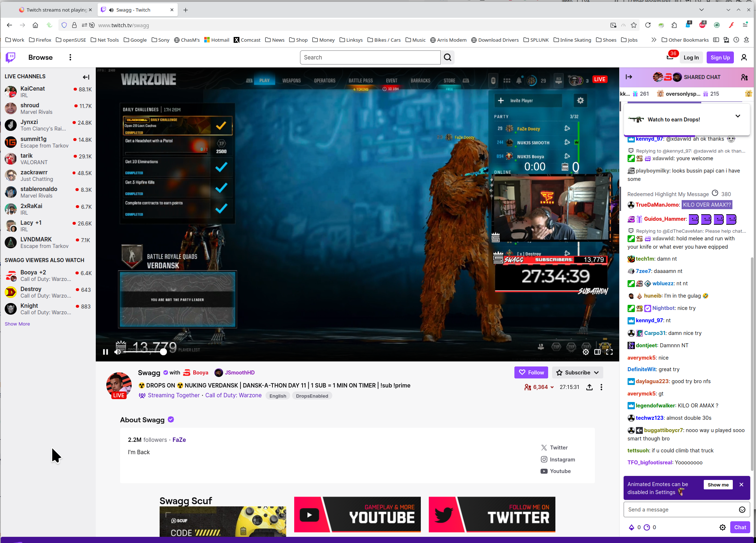Open the FaZe team link

pyautogui.click(x=179, y=440)
